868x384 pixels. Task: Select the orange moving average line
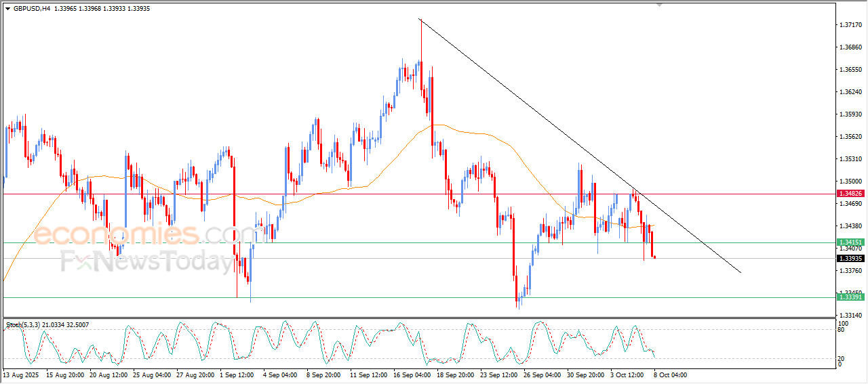pyautogui.click(x=475, y=132)
